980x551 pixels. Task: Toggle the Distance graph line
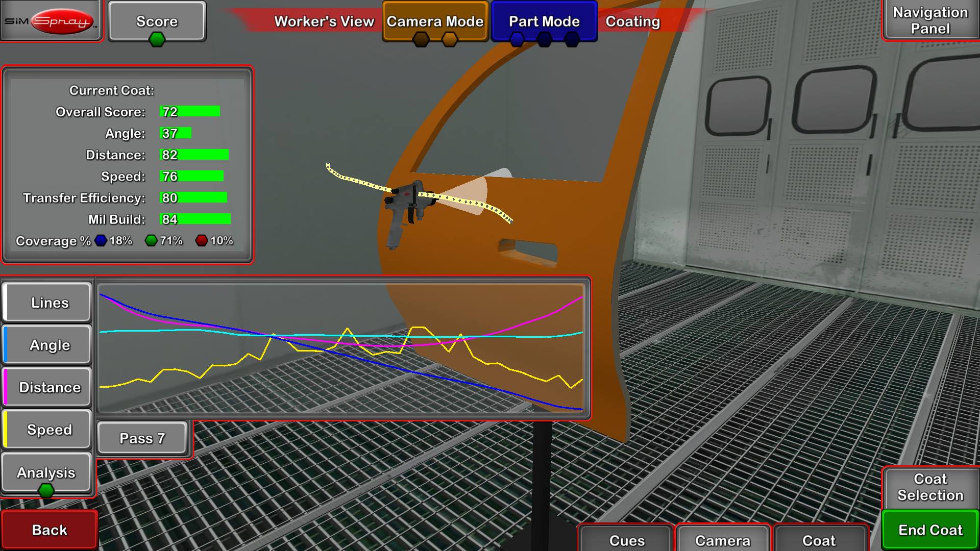click(x=47, y=387)
